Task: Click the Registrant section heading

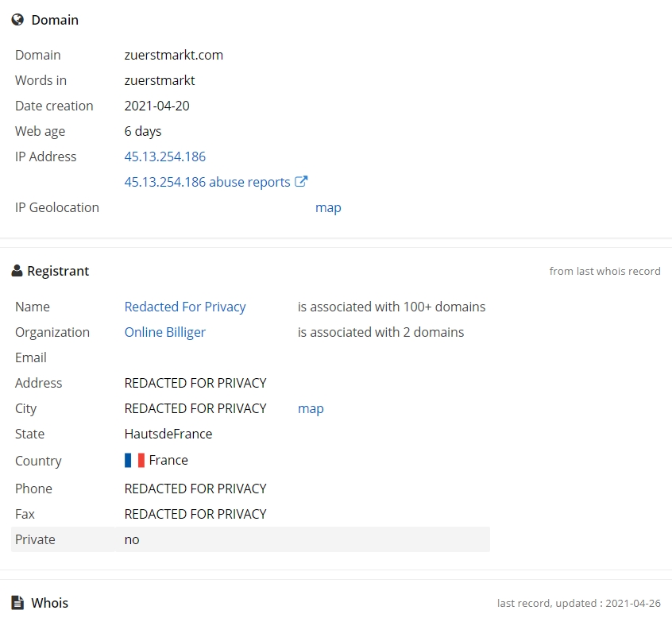Action: pos(58,271)
